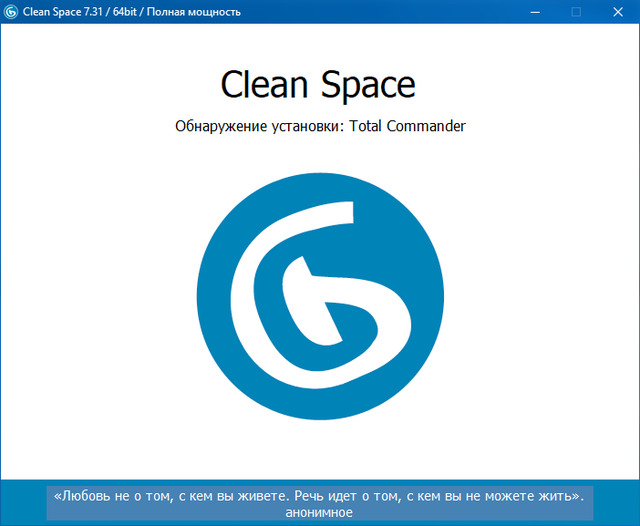Click the large "Clean Space" heading
The height and width of the screenshot is (526, 640).
coord(318,84)
